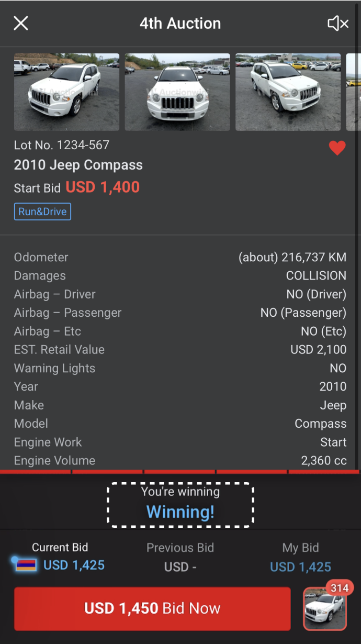Tap the red bid timer progress bar

click(x=180, y=472)
